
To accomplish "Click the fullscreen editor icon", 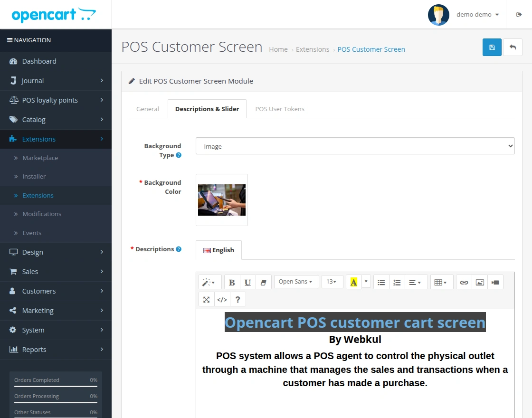I will click(x=206, y=299).
